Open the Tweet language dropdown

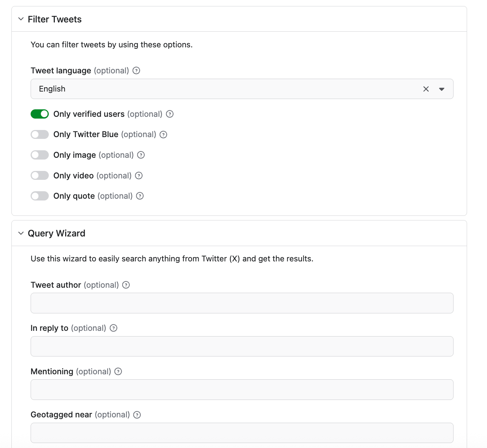point(441,89)
